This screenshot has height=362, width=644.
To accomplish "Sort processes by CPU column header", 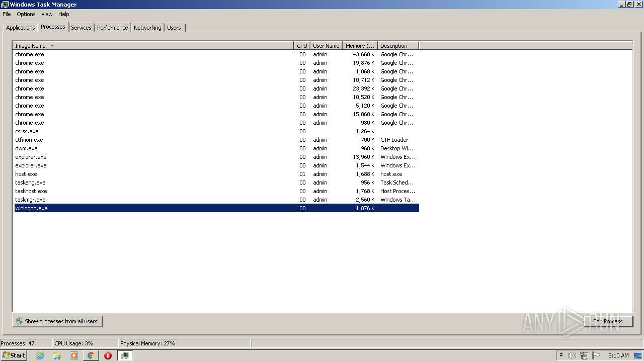I will tap(302, 46).
